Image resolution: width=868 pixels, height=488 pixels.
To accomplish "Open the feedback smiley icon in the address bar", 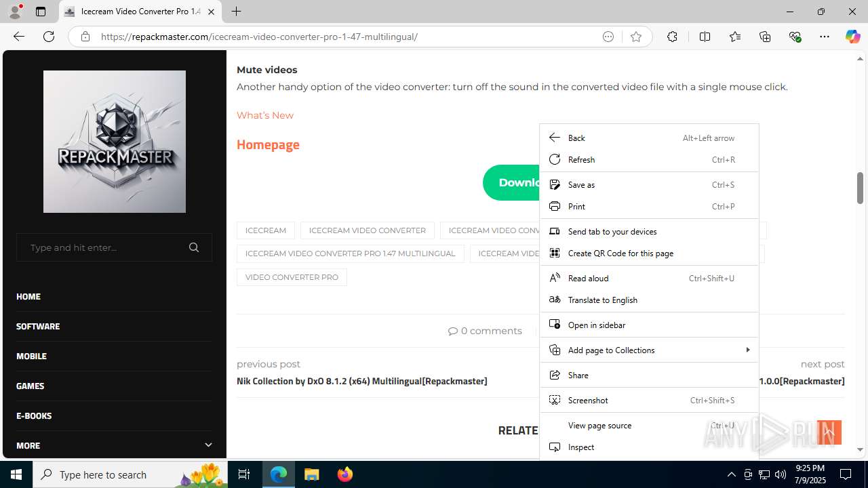I will click(608, 37).
